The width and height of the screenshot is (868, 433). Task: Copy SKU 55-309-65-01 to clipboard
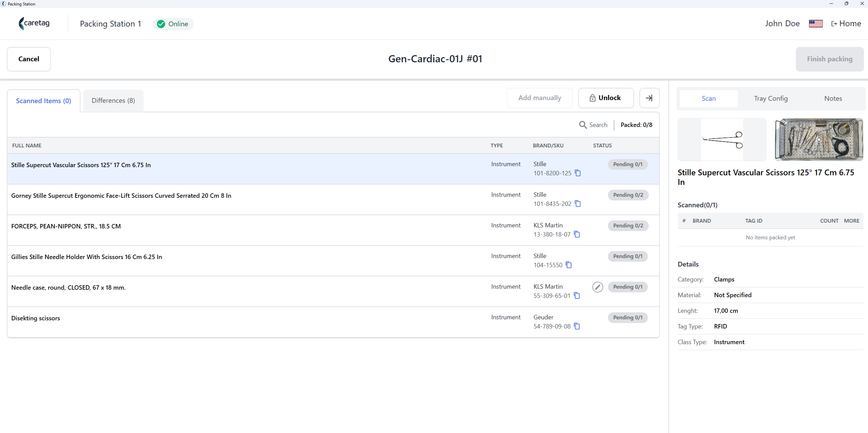click(577, 295)
